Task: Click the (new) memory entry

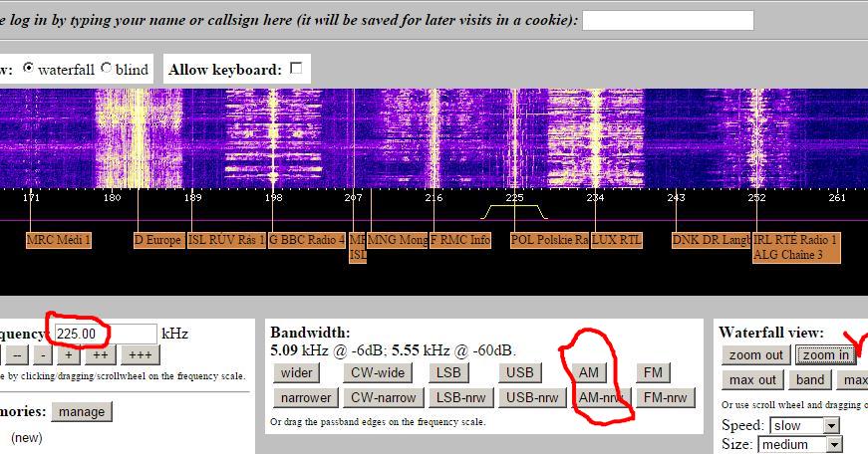Action: (27, 438)
